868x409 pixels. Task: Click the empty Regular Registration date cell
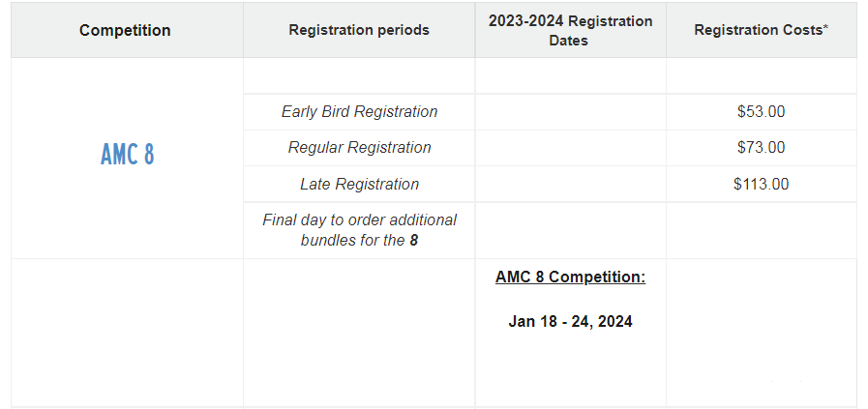coord(570,148)
